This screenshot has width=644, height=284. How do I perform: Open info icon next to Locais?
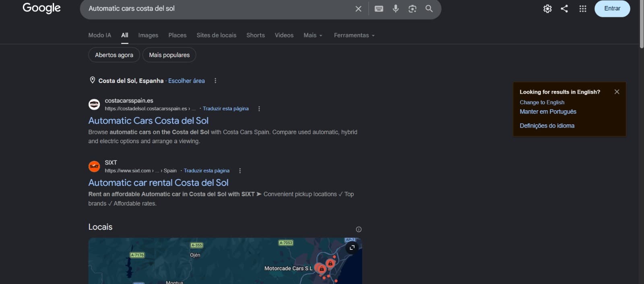click(359, 229)
